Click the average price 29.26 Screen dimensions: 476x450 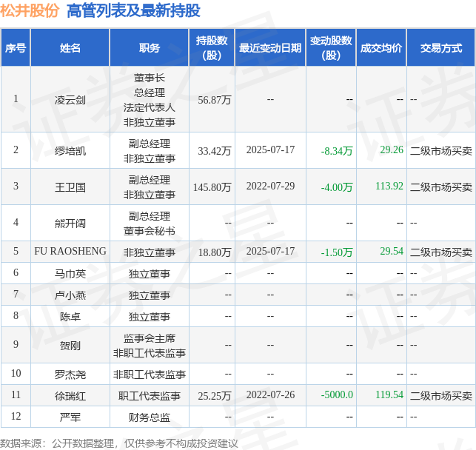pyautogui.click(x=392, y=150)
